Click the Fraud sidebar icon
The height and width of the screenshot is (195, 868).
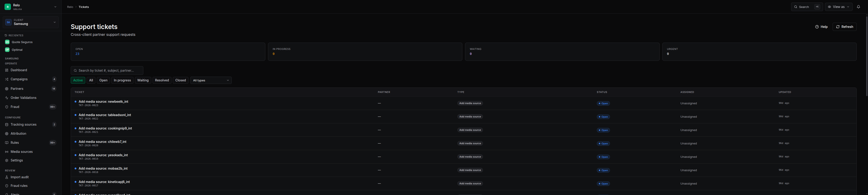click(x=6, y=107)
